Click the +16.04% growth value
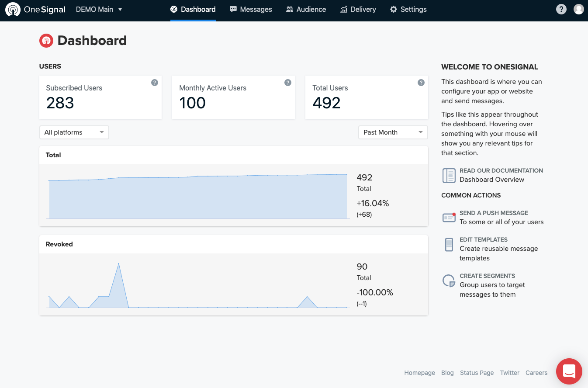The height and width of the screenshot is (388, 588). [x=373, y=203]
